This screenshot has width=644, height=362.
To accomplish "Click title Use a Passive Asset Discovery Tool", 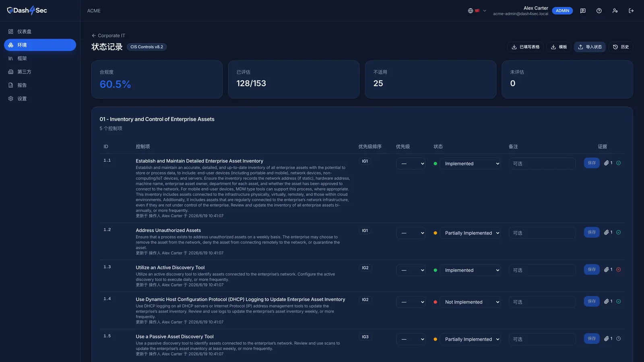I will tap(175, 337).
